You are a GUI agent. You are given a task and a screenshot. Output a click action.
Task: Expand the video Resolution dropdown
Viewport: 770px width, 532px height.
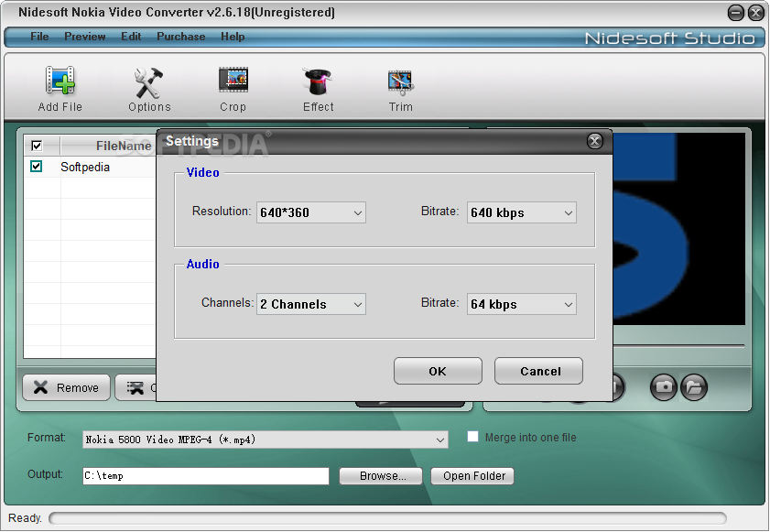[x=311, y=212]
